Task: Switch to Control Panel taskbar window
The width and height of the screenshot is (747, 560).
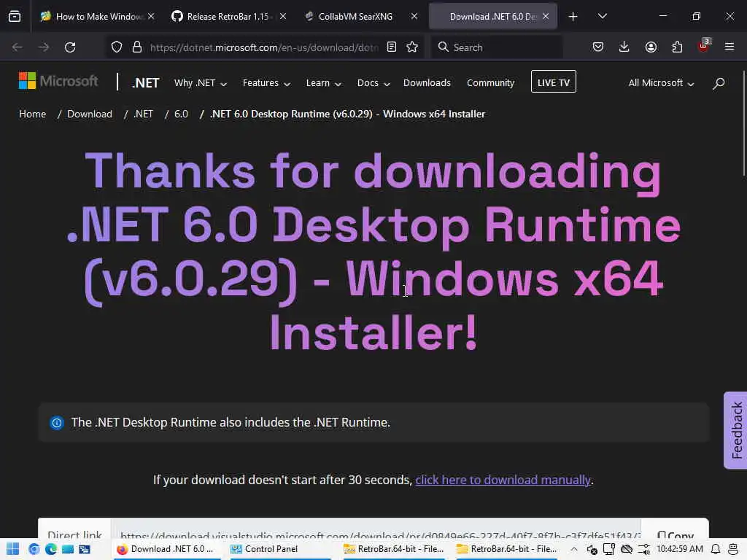Action: (x=279, y=549)
